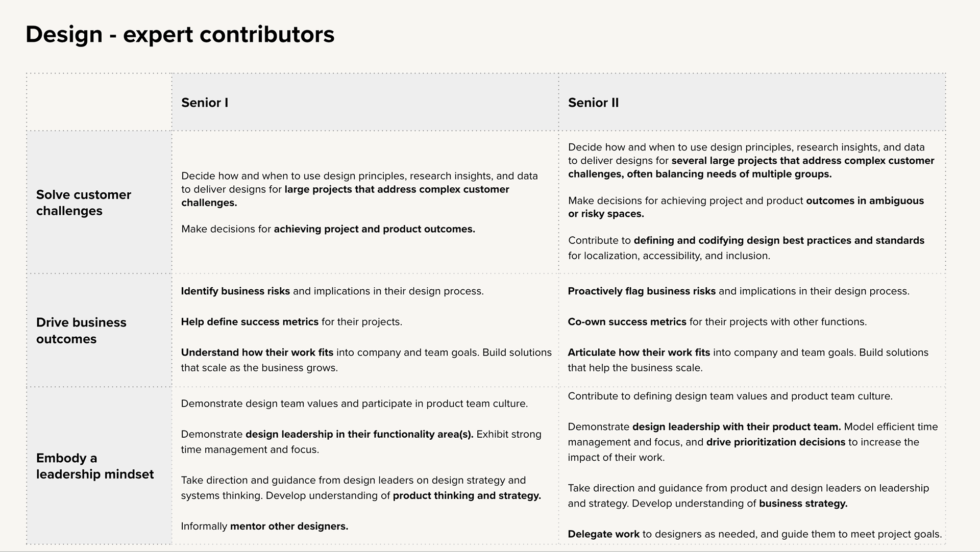Viewport: 980px width, 552px height.
Task: Click 'Informally mentor other designers' line
Action: coord(264,526)
